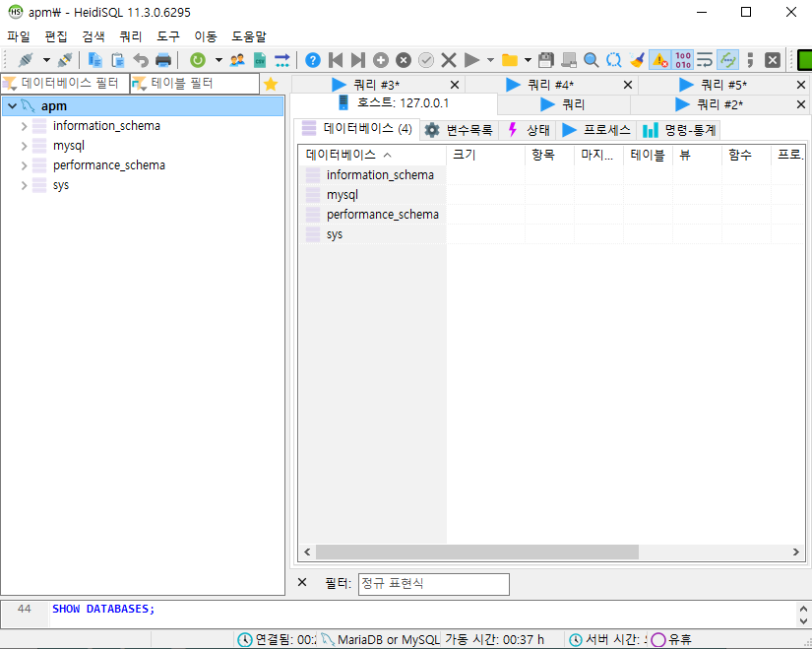Viewport: 812px width, 649px height.
Task: Click the export-as-SQL arrows icon
Action: click(282, 60)
